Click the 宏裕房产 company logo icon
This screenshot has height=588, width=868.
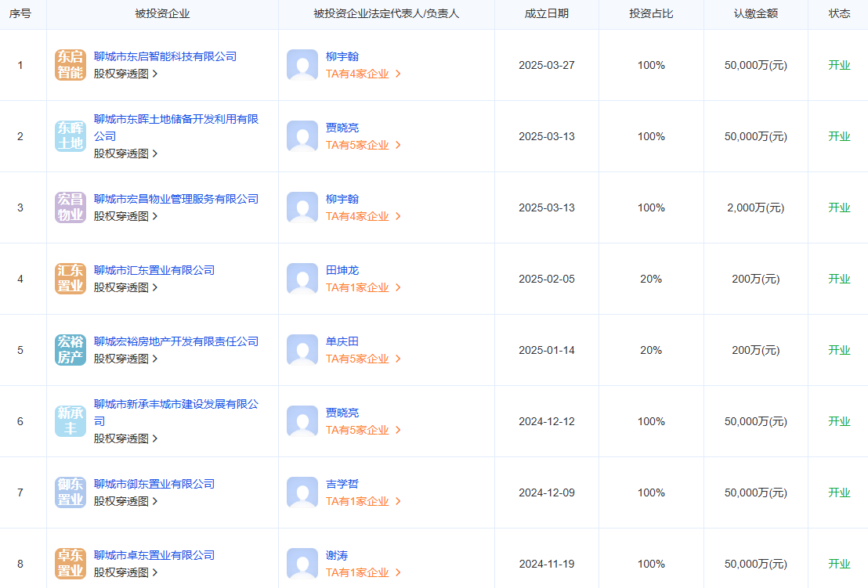[71, 350]
